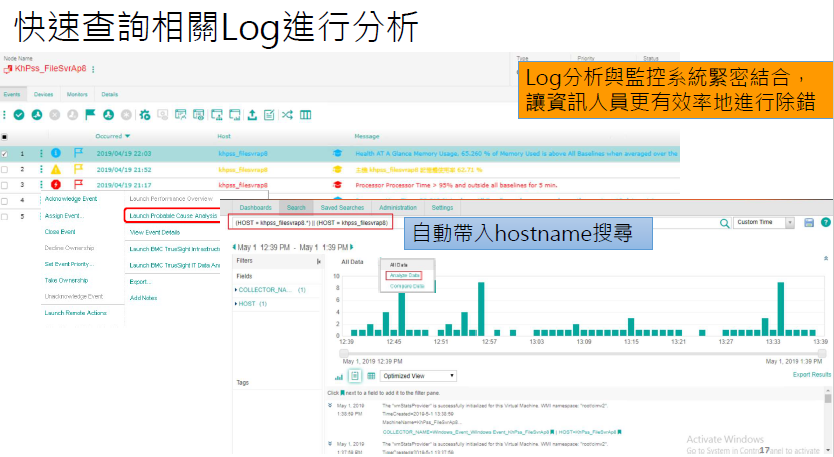Uncheck the row 1 event checkbox
The height and width of the screenshot is (457, 834).
coord(4,153)
